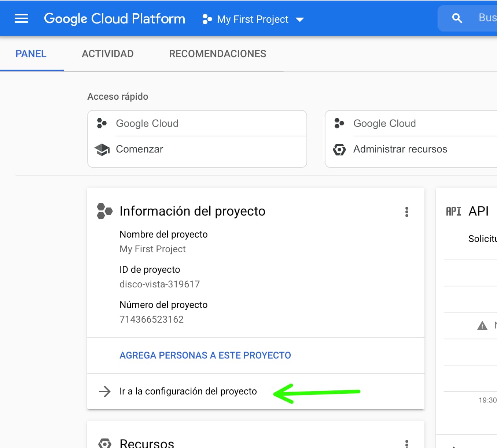Switch to the PANEL tab
The width and height of the screenshot is (497, 448).
[31, 54]
